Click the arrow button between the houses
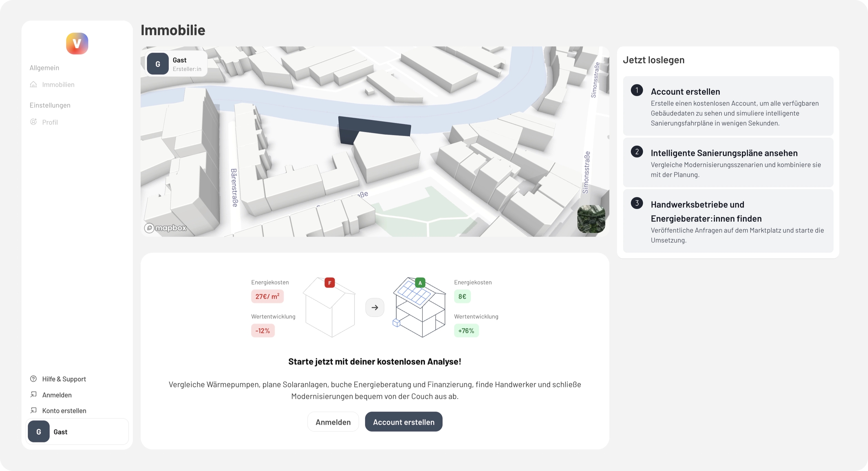 tap(374, 308)
